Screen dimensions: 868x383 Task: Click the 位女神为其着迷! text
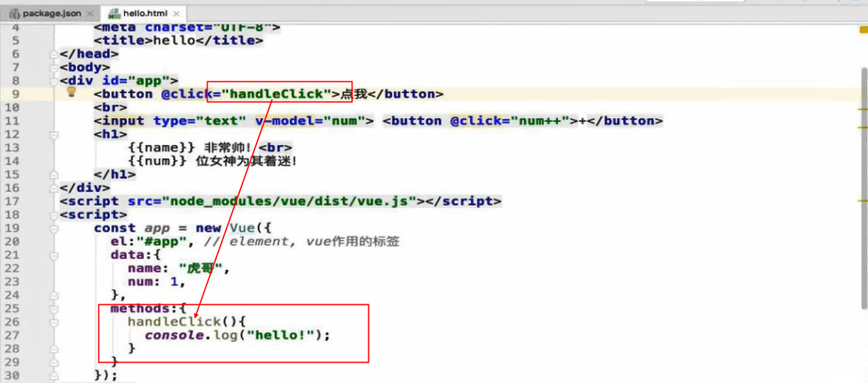coord(246,161)
